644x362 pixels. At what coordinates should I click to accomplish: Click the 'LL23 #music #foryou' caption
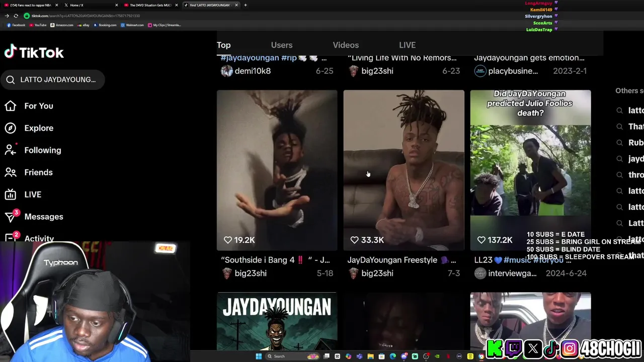523,260
